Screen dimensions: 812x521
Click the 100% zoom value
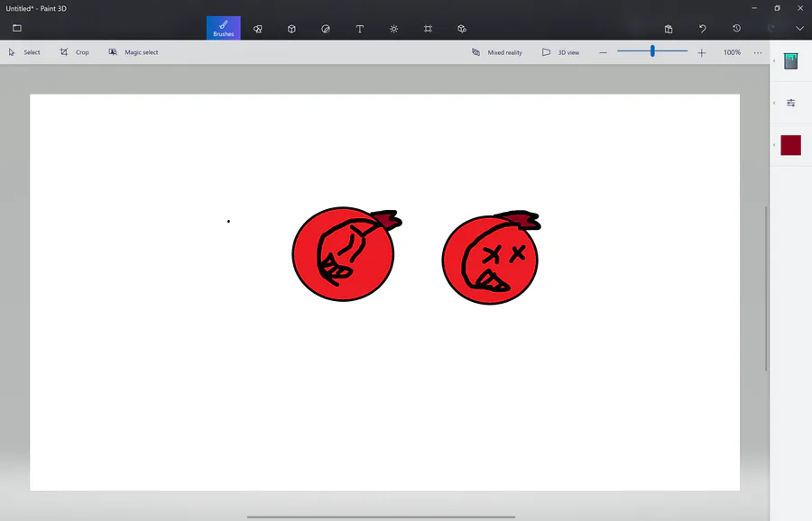pos(732,52)
